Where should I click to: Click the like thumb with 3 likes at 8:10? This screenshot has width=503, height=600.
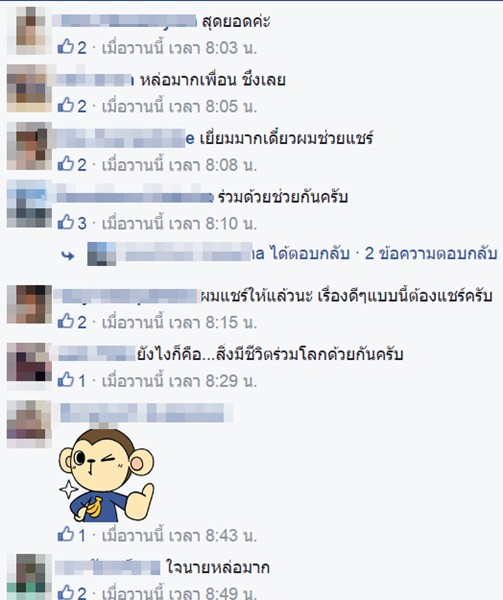click(x=66, y=222)
